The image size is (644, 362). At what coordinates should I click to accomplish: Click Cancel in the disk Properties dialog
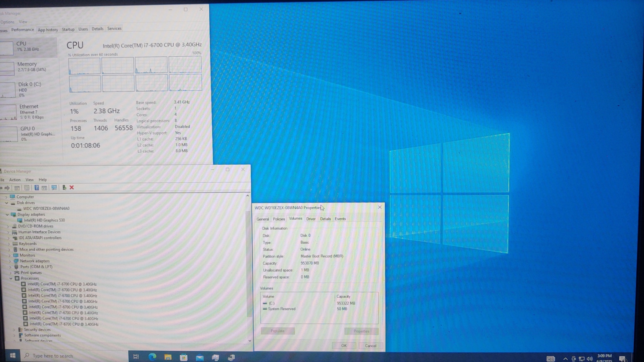point(370,346)
